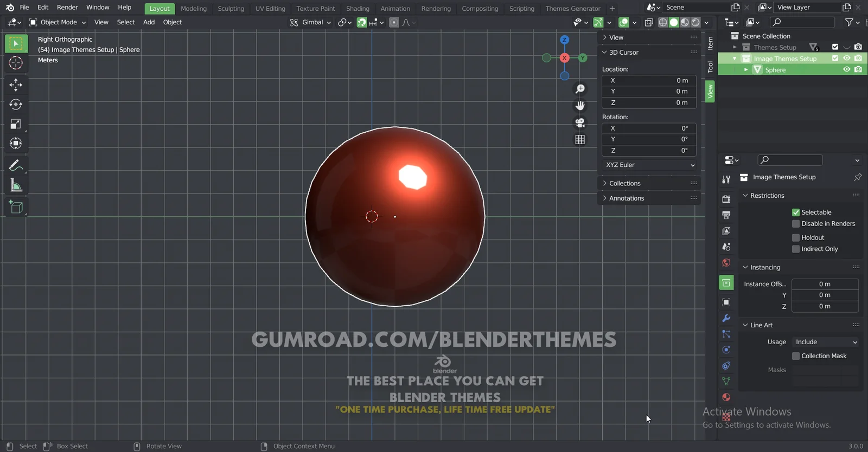Toggle proportional editing in header
Screen dimensions: 868x452
394,22
